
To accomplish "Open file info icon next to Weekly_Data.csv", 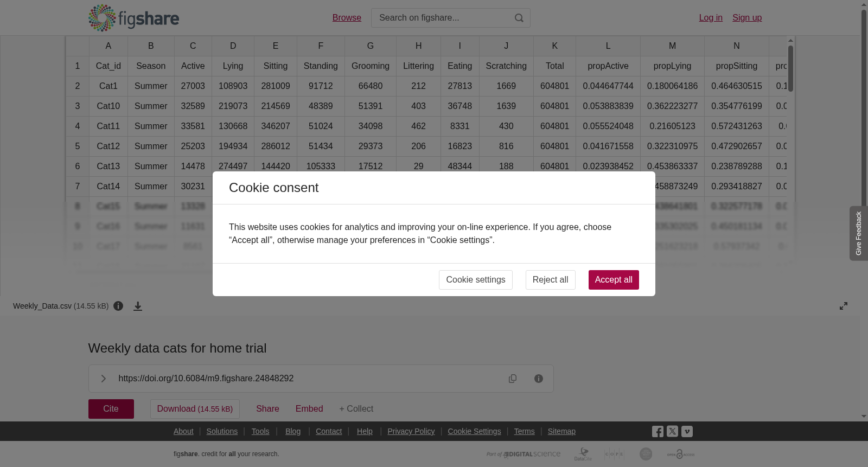I will pyautogui.click(x=118, y=306).
